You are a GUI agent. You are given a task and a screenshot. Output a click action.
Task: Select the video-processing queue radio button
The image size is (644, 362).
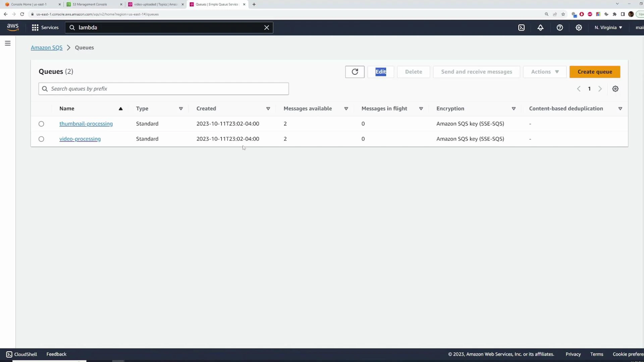(x=41, y=139)
